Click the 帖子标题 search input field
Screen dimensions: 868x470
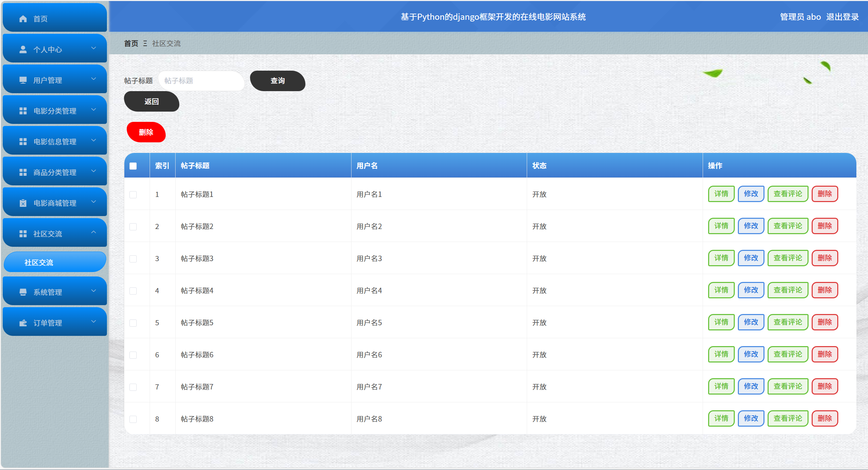[x=202, y=81]
